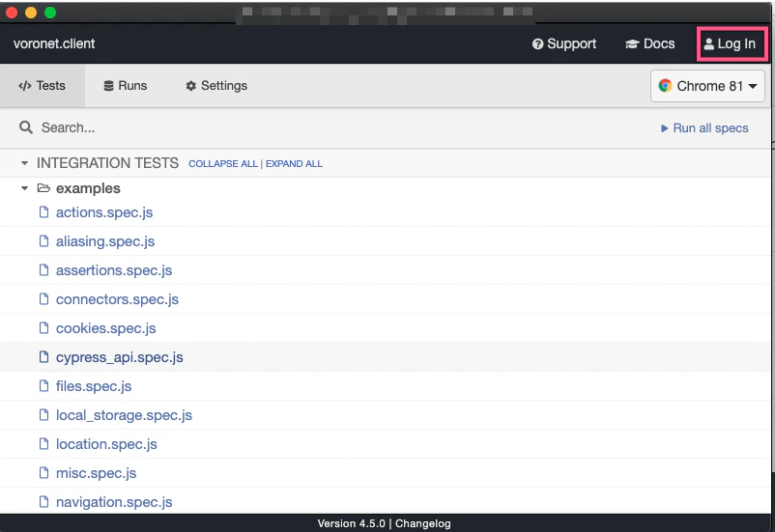The width and height of the screenshot is (775, 532).
Task: Open location.spec.js
Action: click(106, 444)
